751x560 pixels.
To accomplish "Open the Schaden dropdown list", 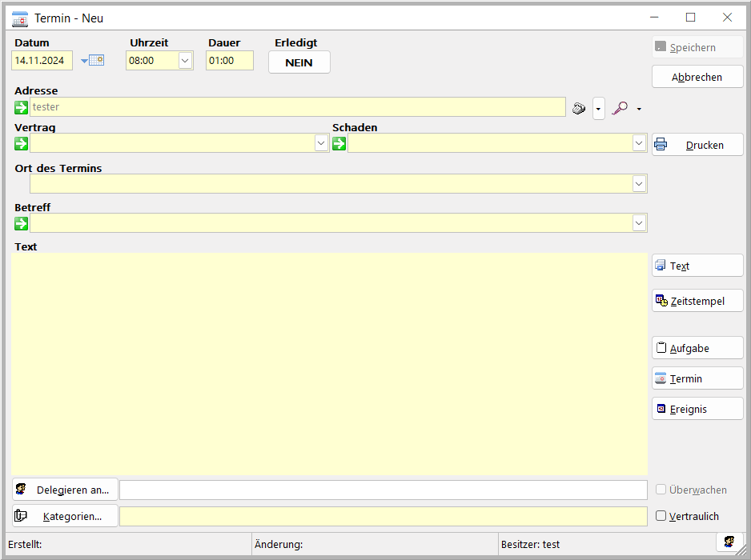I will 639,143.
